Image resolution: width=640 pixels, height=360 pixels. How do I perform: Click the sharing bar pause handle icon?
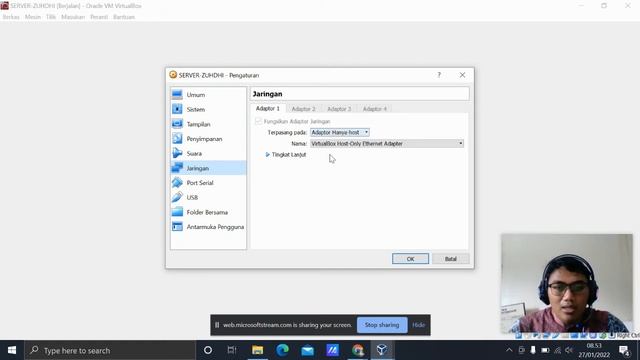pyautogui.click(x=217, y=325)
